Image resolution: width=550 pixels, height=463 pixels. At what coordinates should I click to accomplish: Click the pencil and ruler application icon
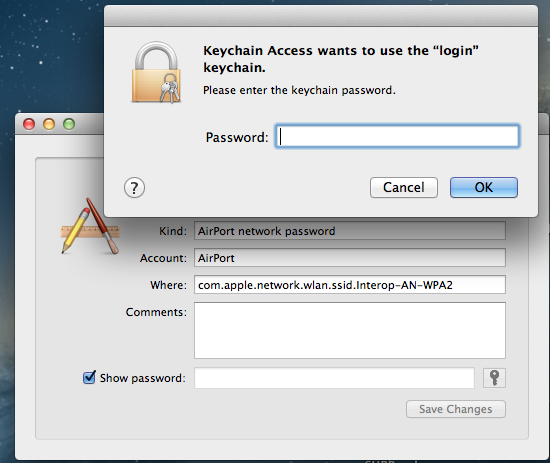coord(90,226)
